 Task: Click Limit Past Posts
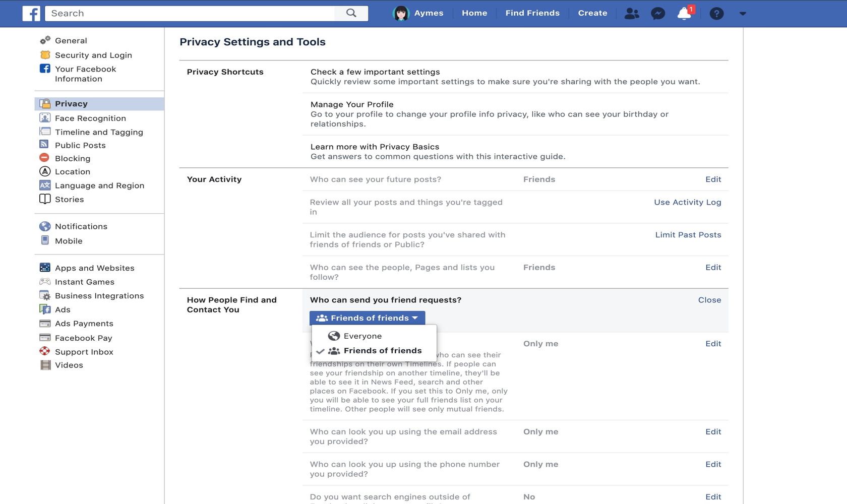pyautogui.click(x=688, y=234)
